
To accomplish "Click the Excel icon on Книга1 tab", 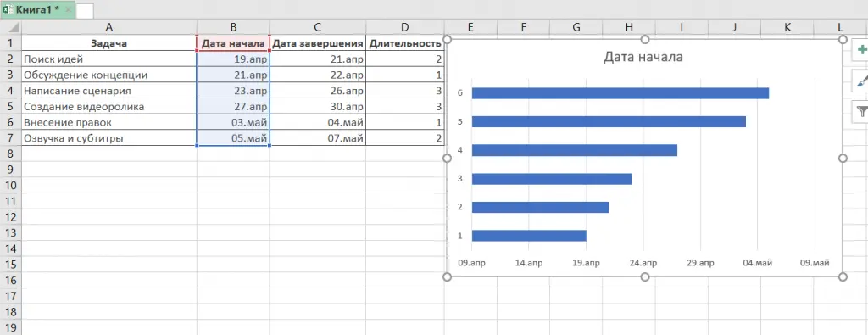I will click(x=8, y=10).
